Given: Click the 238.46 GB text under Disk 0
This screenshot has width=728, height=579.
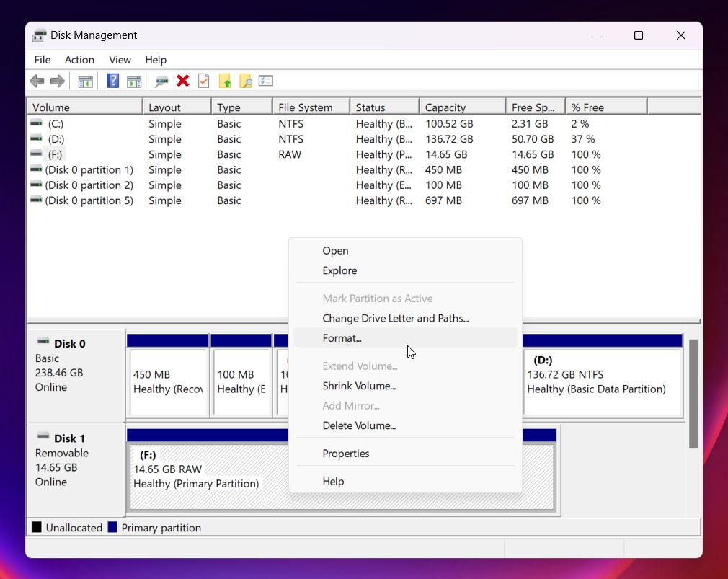Looking at the screenshot, I should [x=59, y=373].
